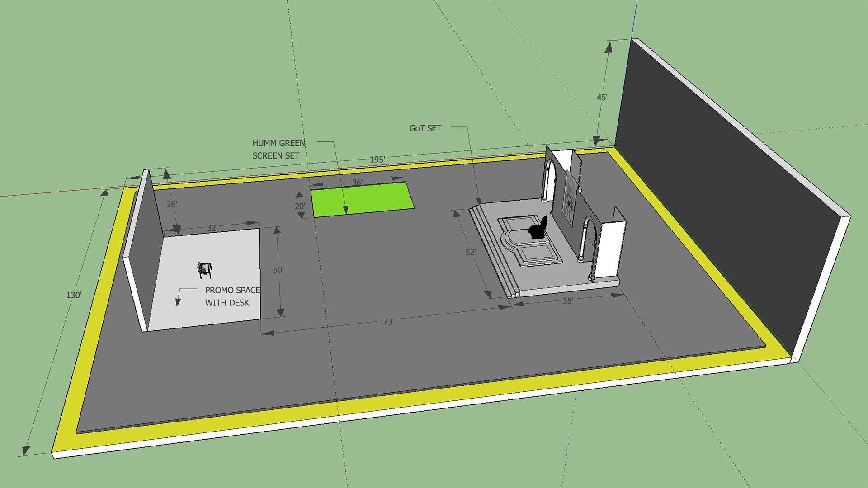The width and height of the screenshot is (868, 488).
Task: Select the 45' height dimension label
Action: (602, 97)
